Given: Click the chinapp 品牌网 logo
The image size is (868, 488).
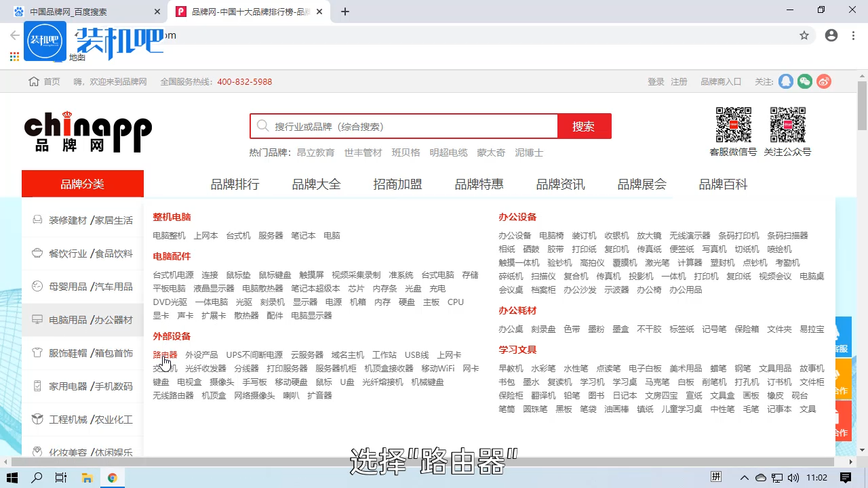Looking at the screenshot, I should click(x=88, y=130).
